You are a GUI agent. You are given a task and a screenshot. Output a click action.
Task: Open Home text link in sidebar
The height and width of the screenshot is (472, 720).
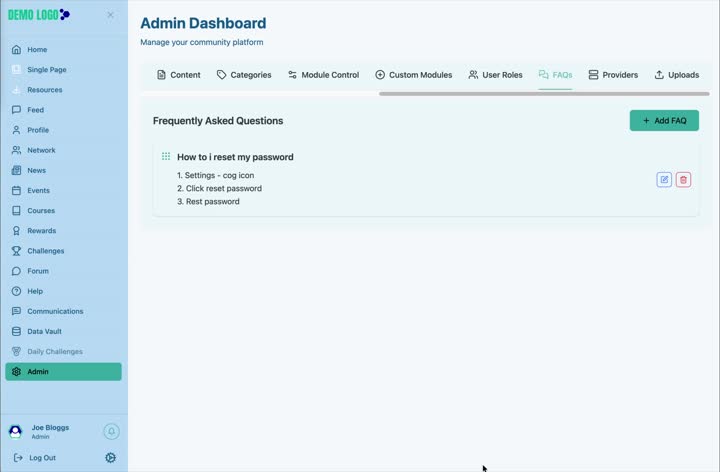click(x=37, y=50)
